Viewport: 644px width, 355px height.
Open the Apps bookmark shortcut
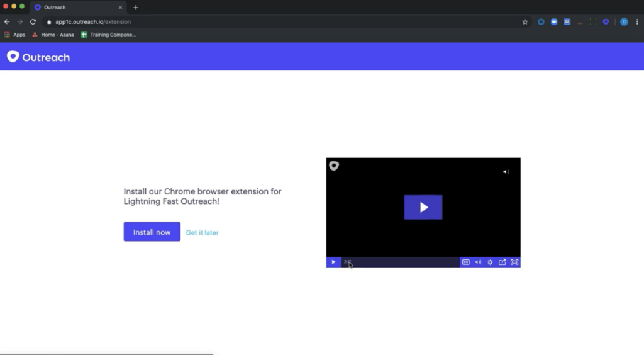click(x=15, y=35)
